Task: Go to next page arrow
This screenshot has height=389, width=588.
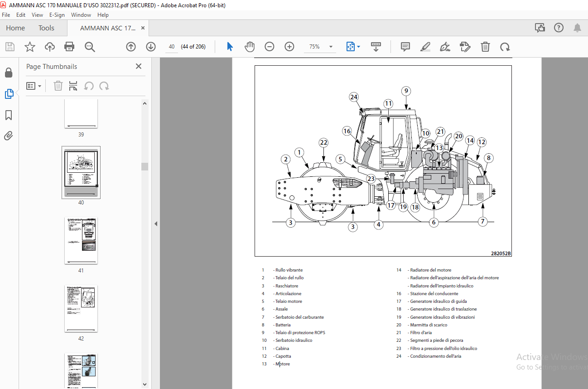Action: click(151, 47)
